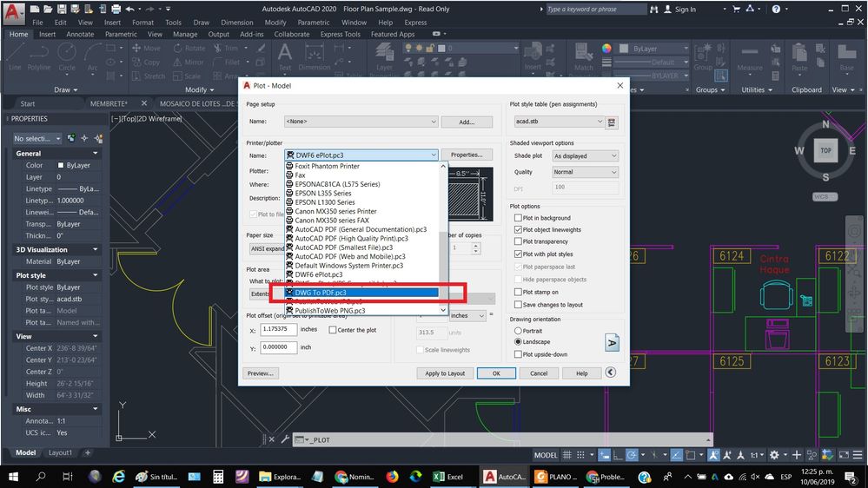Click the Properties... plotter button

coord(467,155)
